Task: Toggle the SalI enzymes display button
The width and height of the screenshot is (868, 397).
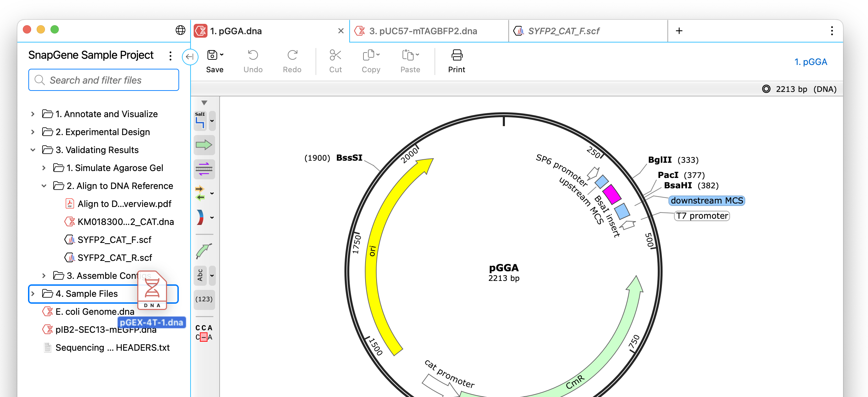Action: (200, 121)
